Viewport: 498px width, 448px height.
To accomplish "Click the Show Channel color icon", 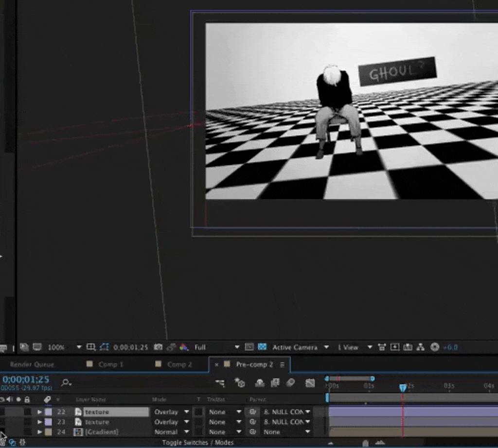I will tap(184, 347).
